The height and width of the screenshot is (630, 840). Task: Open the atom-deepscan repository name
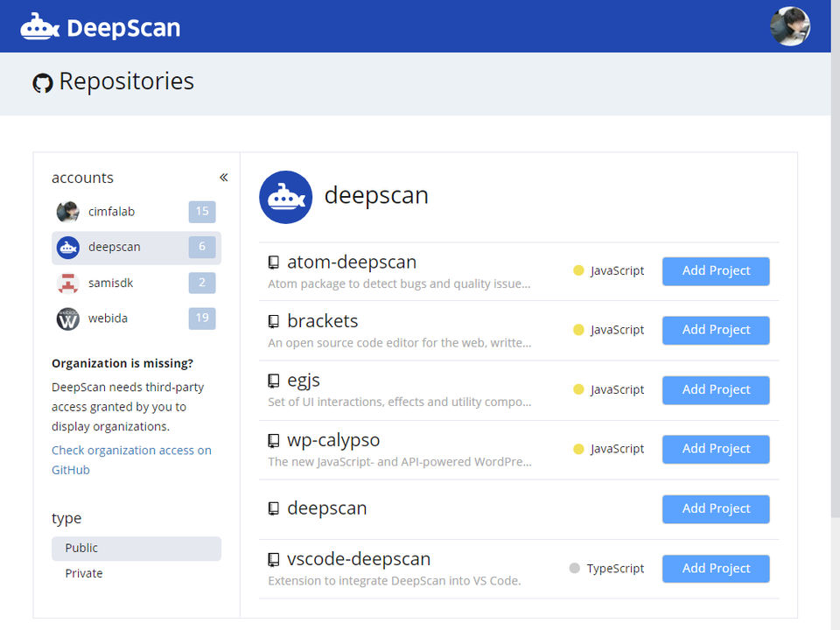[352, 262]
